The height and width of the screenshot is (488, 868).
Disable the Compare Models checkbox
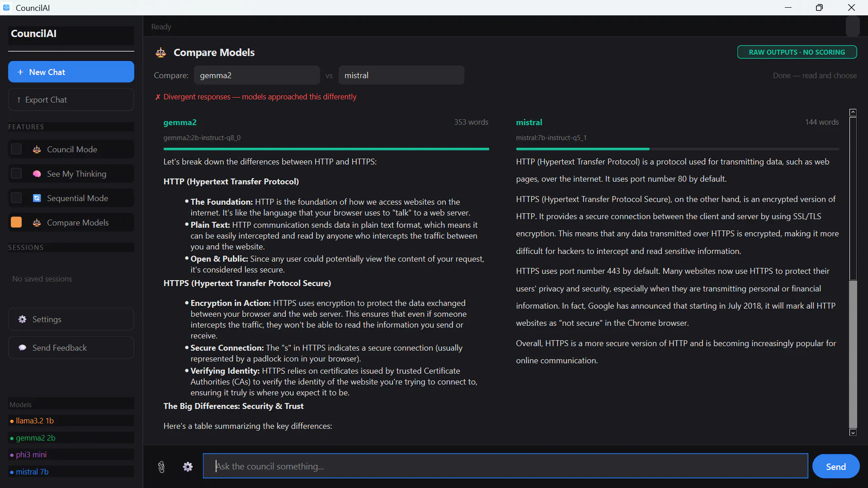[16, 222]
